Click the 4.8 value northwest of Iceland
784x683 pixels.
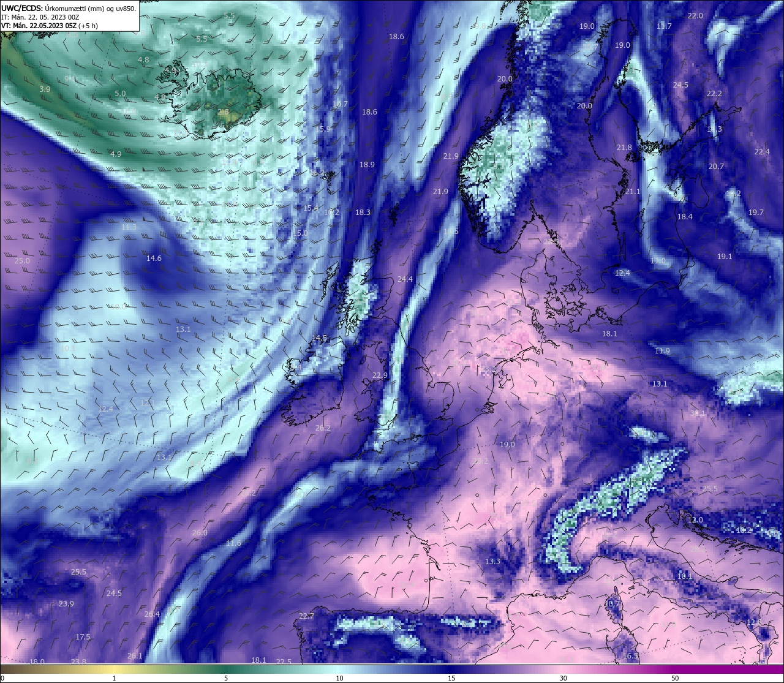(143, 60)
